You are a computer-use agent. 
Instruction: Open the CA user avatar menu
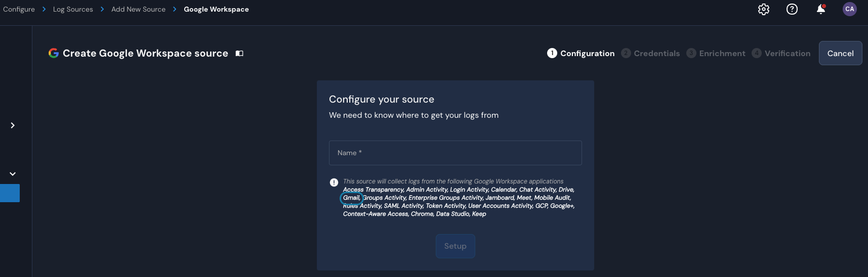tap(850, 9)
